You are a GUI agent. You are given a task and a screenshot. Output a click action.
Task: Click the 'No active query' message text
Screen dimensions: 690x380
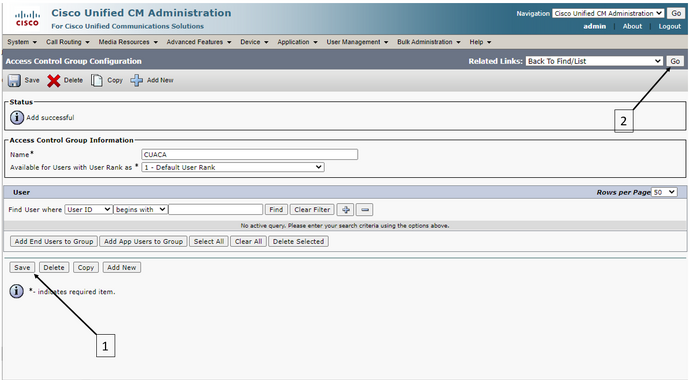[345, 226]
